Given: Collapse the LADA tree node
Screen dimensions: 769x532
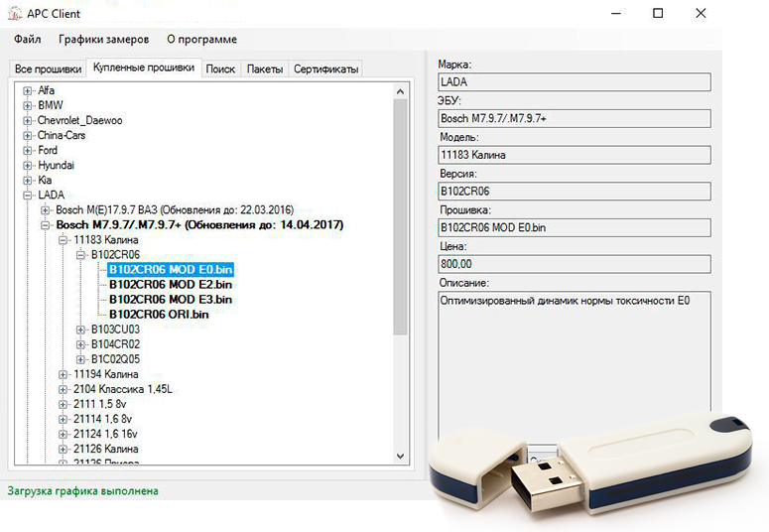Looking at the screenshot, I should 28,196.
